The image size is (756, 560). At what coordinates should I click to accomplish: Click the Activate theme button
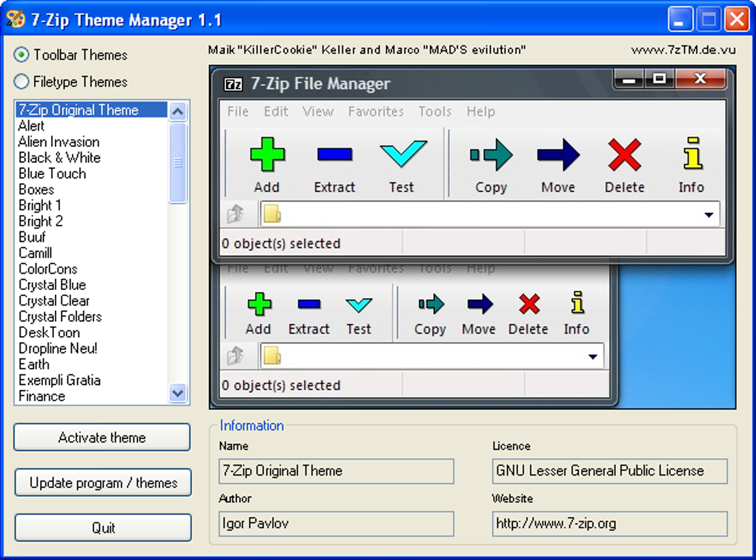click(102, 438)
